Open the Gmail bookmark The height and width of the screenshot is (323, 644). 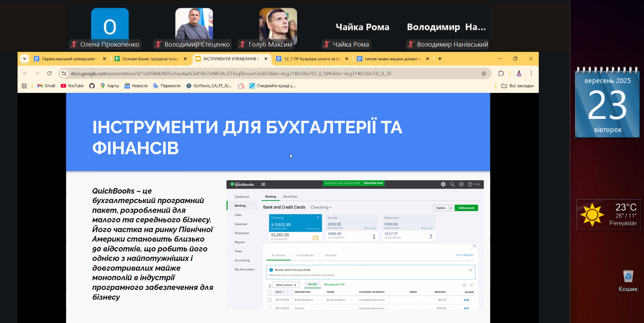tap(46, 86)
